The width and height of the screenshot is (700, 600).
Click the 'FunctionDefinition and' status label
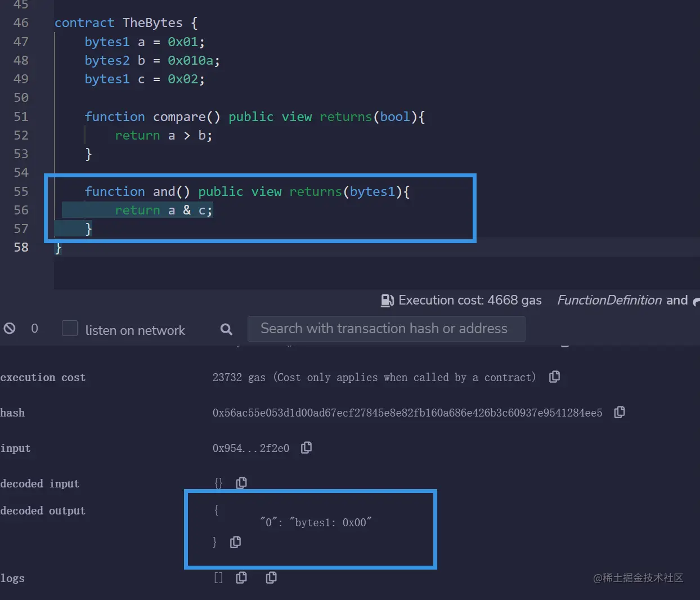[x=622, y=300]
